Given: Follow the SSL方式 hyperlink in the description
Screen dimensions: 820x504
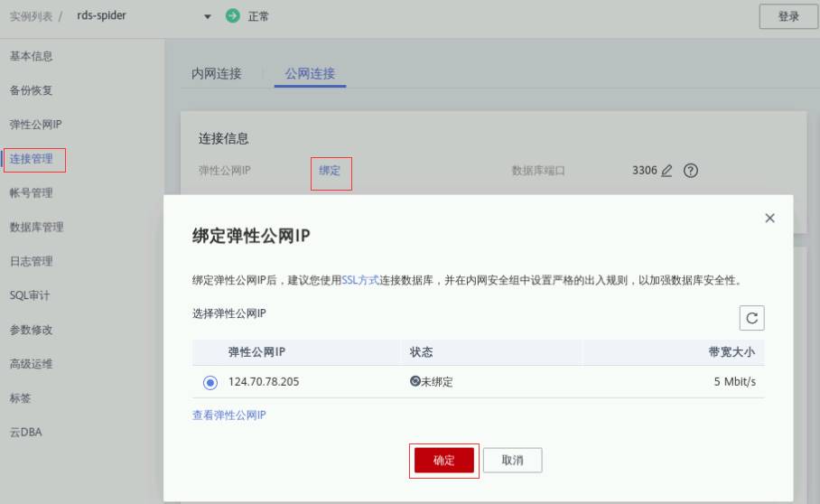Looking at the screenshot, I should 360,281.
